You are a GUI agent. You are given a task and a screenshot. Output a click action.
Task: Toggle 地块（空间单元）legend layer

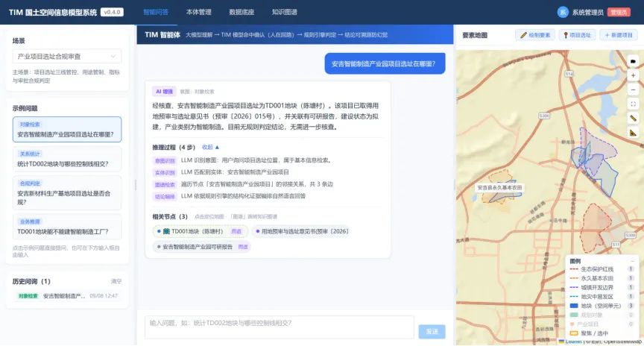click(602, 306)
